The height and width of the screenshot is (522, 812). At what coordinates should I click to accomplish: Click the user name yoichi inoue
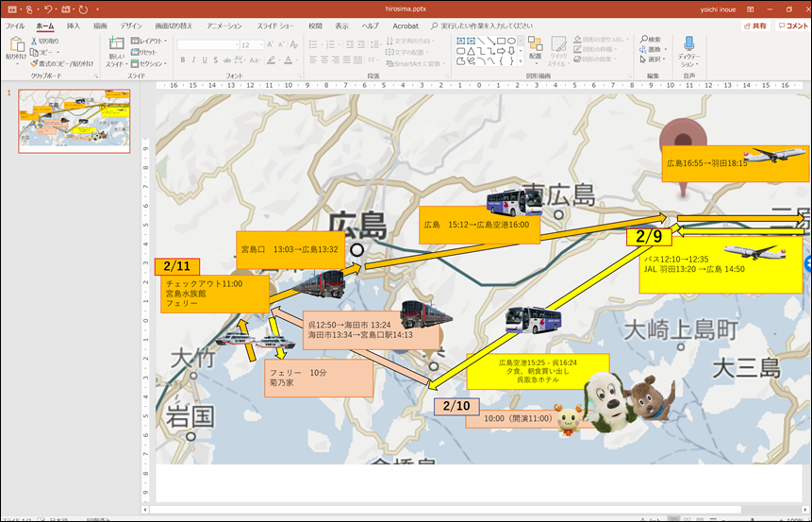tap(718, 9)
